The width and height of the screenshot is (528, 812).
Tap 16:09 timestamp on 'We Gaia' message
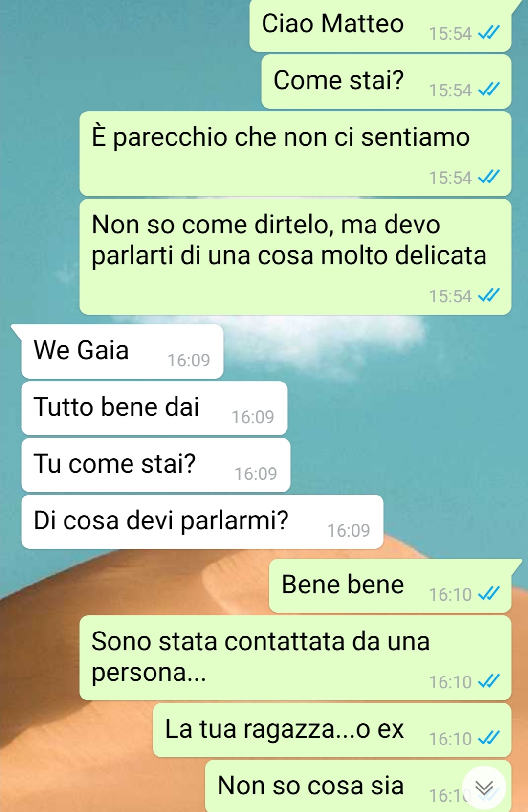189,361
